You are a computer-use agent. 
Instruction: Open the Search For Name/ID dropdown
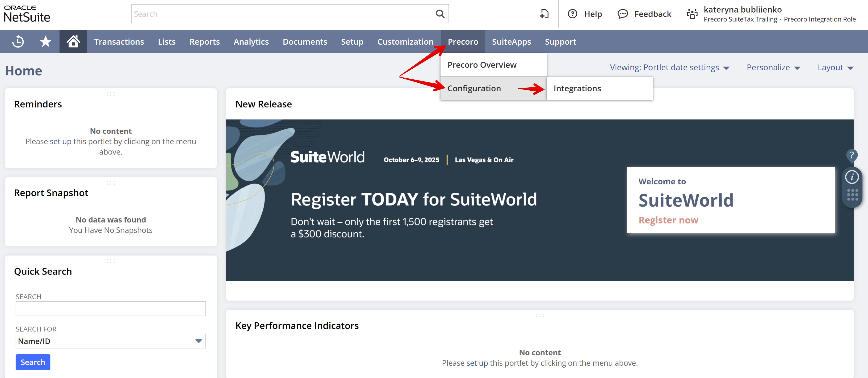point(110,341)
